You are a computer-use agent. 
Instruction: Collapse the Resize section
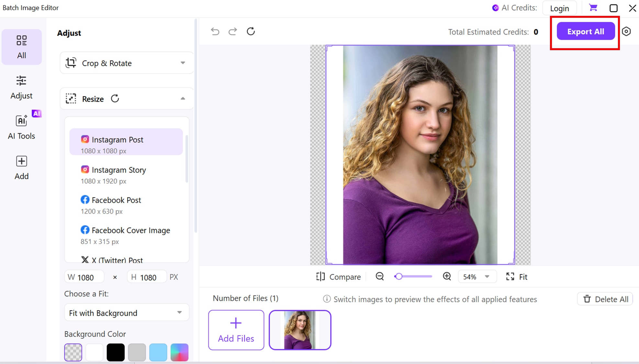coord(183,98)
